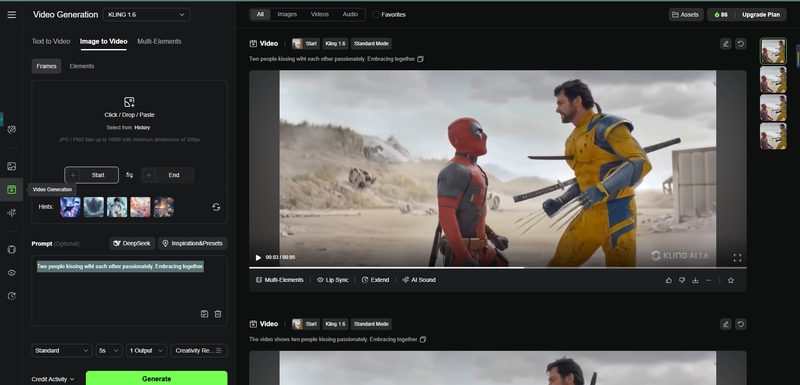Enter fullscreen on the video player

click(737, 258)
